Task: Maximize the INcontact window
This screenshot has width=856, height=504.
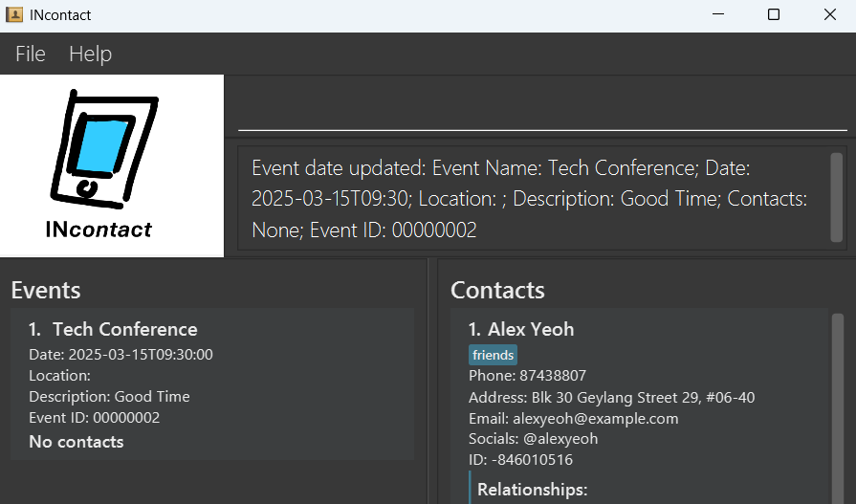Action: 774,14
